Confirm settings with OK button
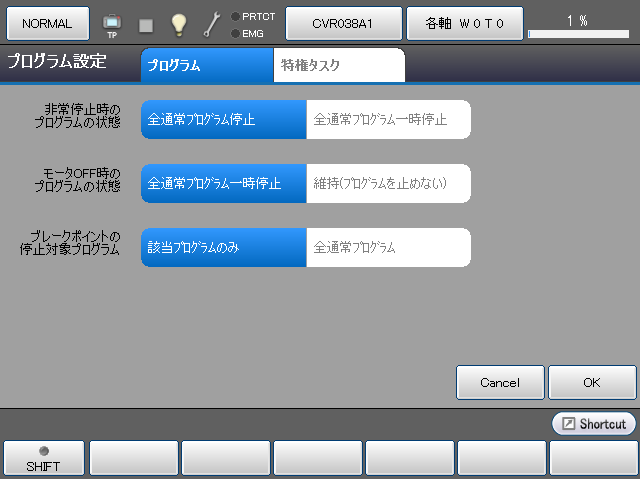The width and height of the screenshot is (640, 479). 592,382
